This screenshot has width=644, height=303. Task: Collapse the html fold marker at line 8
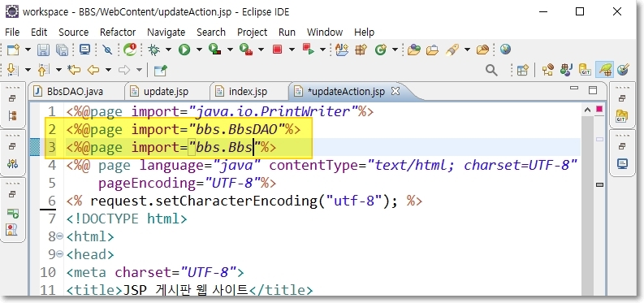[x=60, y=236]
